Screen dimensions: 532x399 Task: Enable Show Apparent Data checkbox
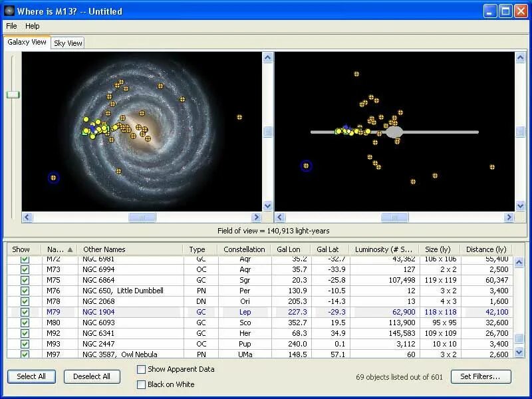[x=141, y=369]
